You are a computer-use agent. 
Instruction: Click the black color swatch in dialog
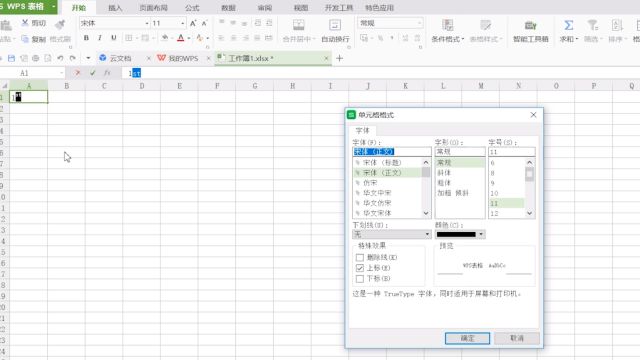coord(456,234)
